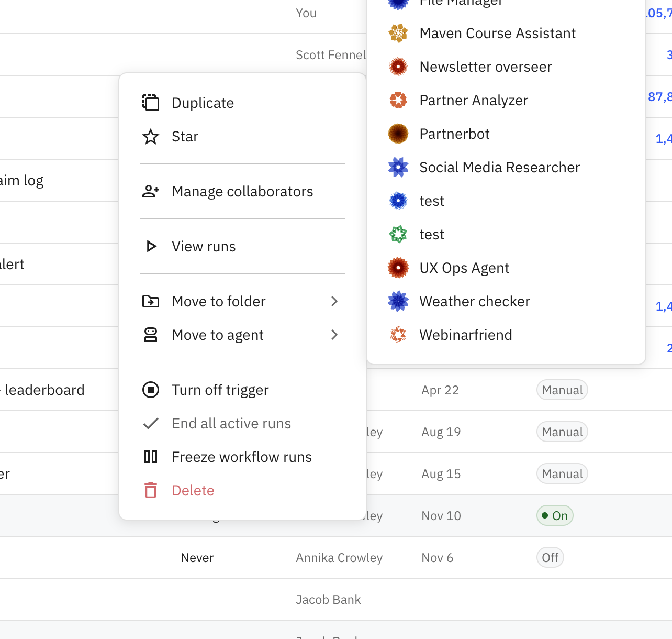Open the leaderboard workflow row

[x=44, y=390]
